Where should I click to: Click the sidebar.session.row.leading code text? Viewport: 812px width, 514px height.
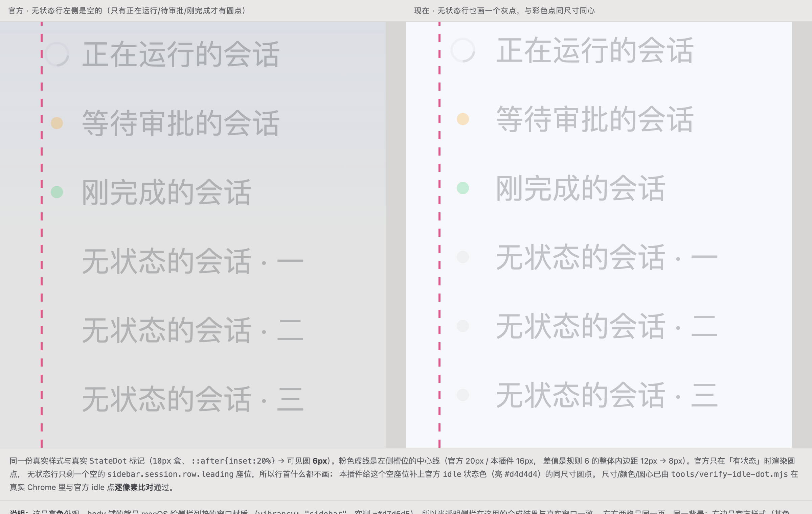tap(170, 474)
